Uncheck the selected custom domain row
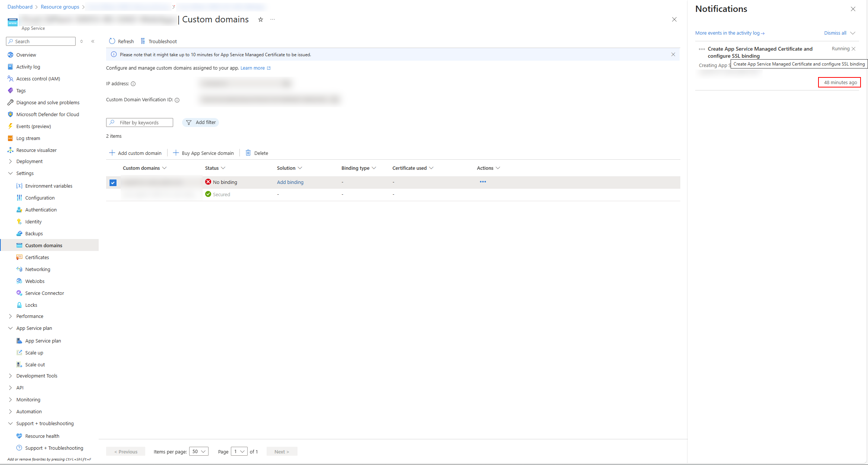868x465 pixels. pyautogui.click(x=112, y=182)
